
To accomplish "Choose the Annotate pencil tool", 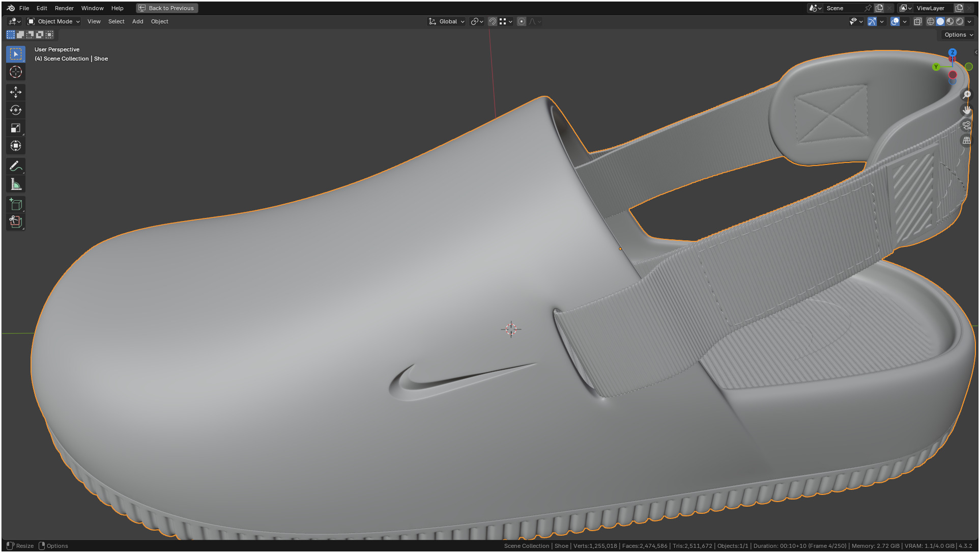I will (x=16, y=166).
